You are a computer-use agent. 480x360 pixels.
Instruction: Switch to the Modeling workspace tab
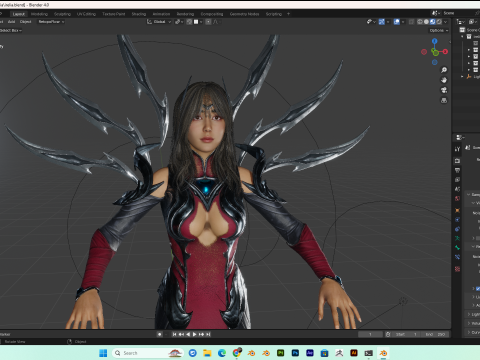(x=39, y=14)
